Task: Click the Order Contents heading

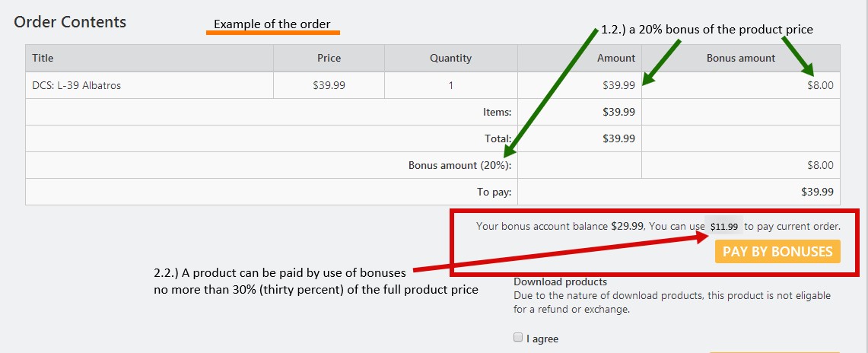Action: 70,22
